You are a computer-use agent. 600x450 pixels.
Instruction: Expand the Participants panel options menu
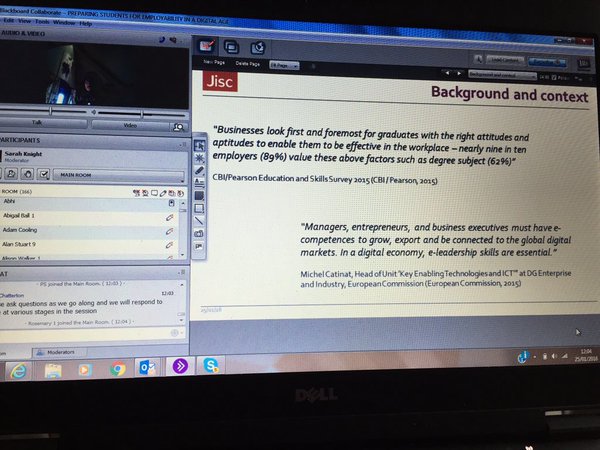(183, 144)
